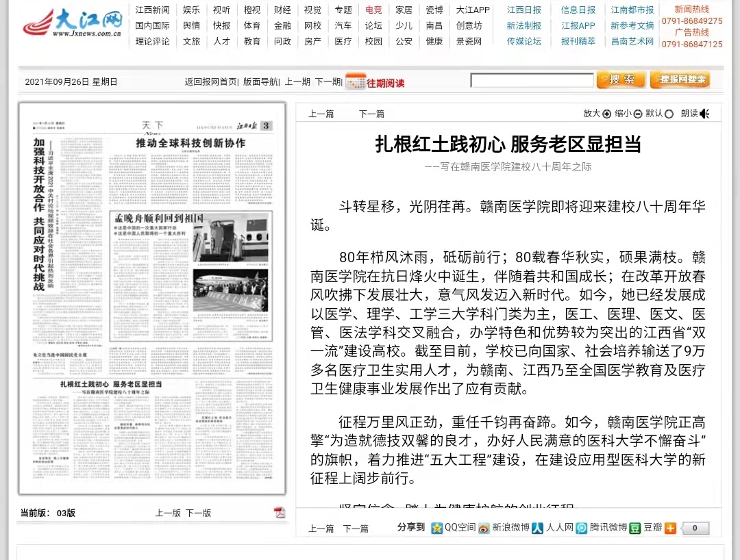Play the article aloud with the 朗读 speaker icon
This screenshot has width=740, height=560.
[704, 114]
